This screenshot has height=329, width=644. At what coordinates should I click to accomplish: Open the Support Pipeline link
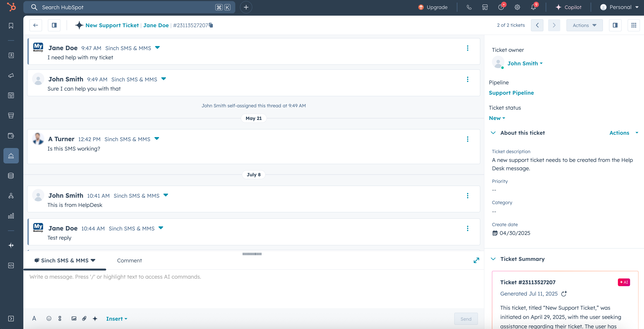tap(511, 93)
